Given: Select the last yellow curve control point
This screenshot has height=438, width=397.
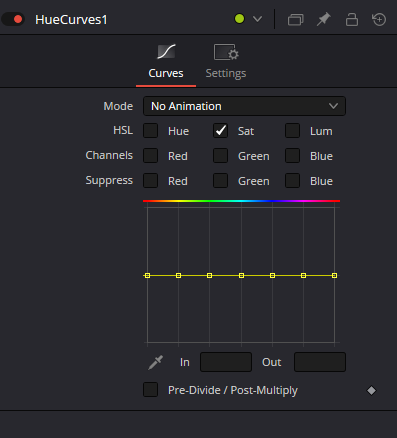Looking at the screenshot, I should pos(334,275).
